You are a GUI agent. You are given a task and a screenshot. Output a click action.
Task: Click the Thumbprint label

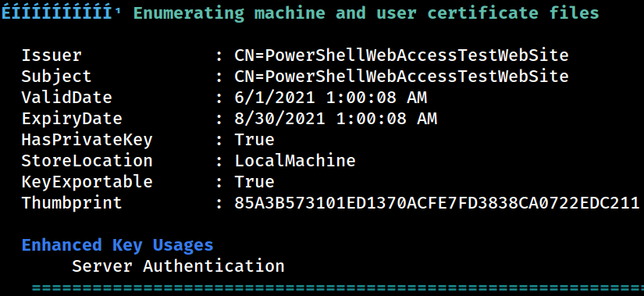pyautogui.click(x=72, y=204)
